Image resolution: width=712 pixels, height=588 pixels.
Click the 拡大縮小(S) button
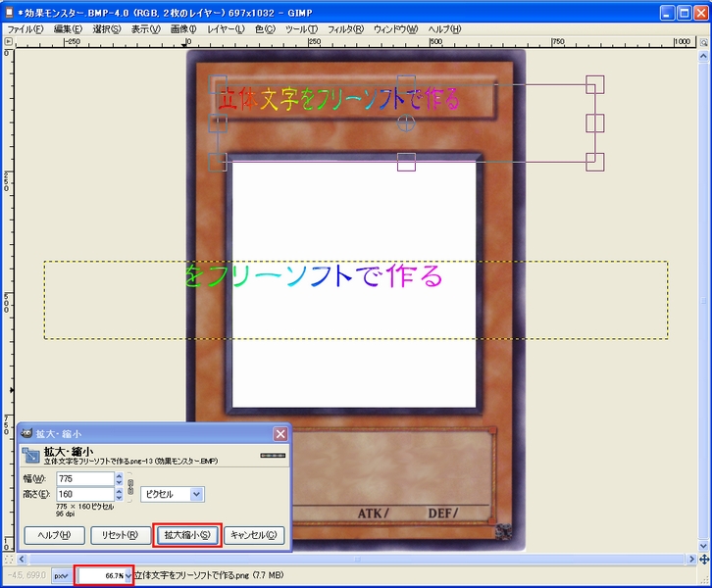click(x=186, y=535)
